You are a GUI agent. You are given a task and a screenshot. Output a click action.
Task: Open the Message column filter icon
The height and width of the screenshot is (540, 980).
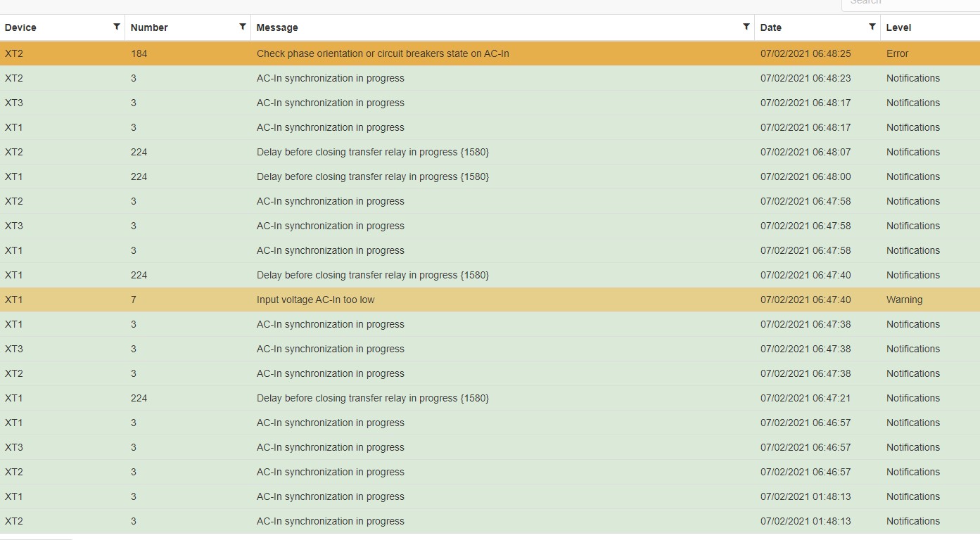point(746,27)
